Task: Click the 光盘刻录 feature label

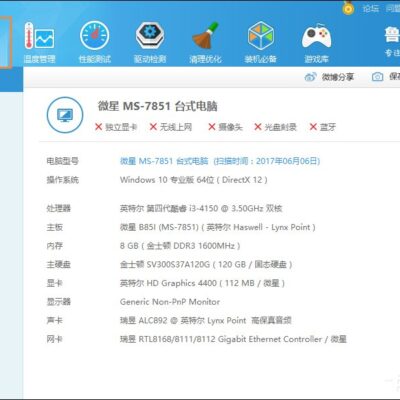Action: pyautogui.click(x=280, y=127)
